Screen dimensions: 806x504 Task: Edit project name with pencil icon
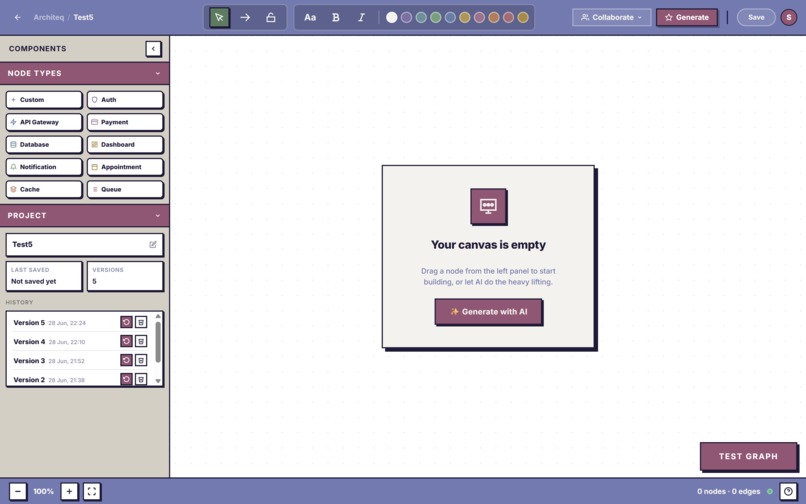pos(153,245)
